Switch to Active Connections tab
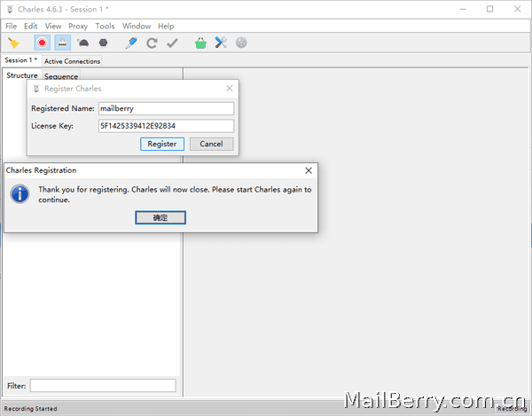 pyautogui.click(x=72, y=61)
